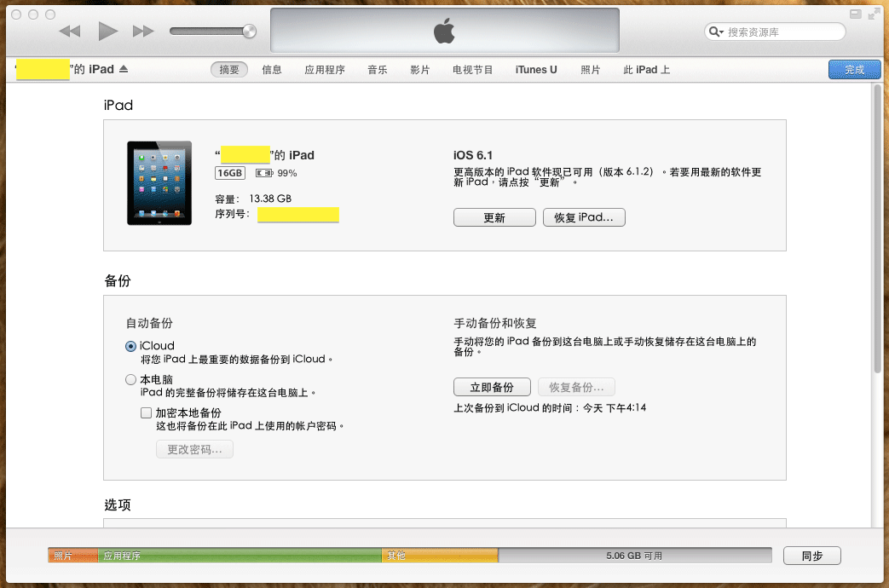889x588 pixels.
Task: Click the 自动备份 heading
Action: 149,323
